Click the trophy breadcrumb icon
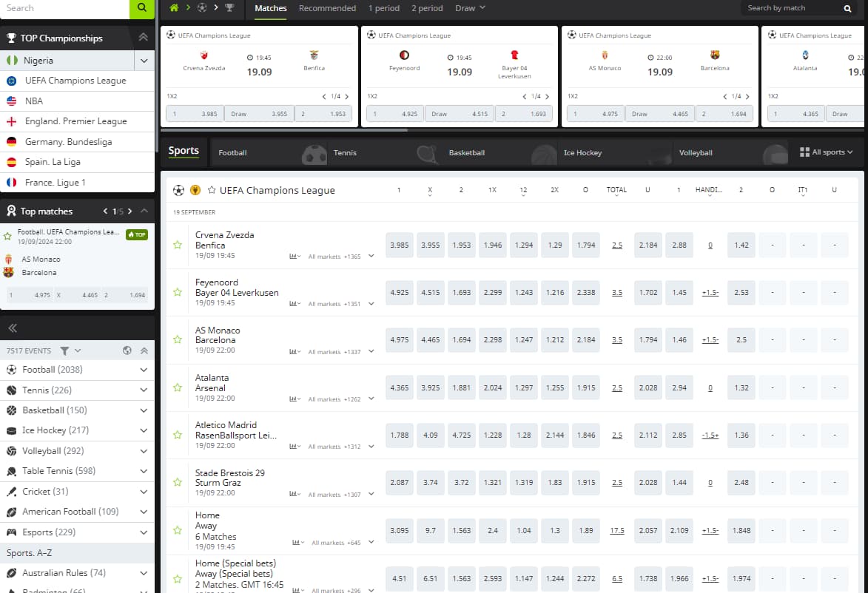The height and width of the screenshot is (593, 868). [x=229, y=7]
